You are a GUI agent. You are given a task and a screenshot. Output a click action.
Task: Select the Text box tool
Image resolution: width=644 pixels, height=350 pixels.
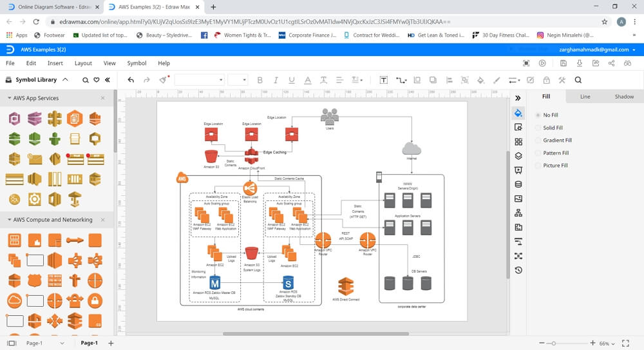pyautogui.click(x=384, y=80)
